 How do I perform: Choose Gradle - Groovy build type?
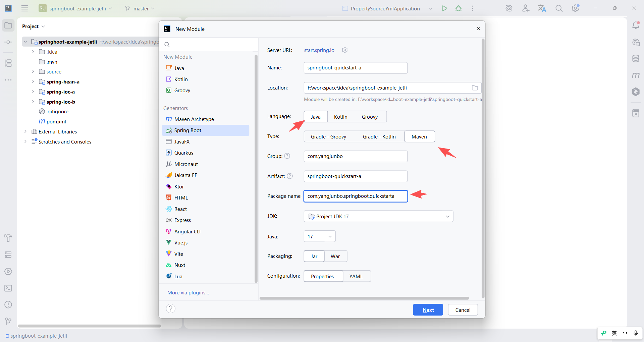point(328,136)
